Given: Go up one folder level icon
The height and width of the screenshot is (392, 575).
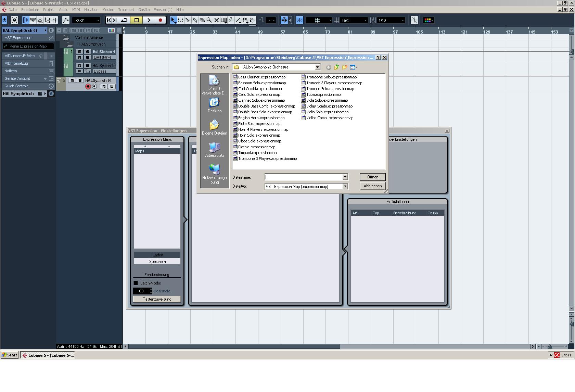Looking at the screenshot, I should (x=336, y=67).
